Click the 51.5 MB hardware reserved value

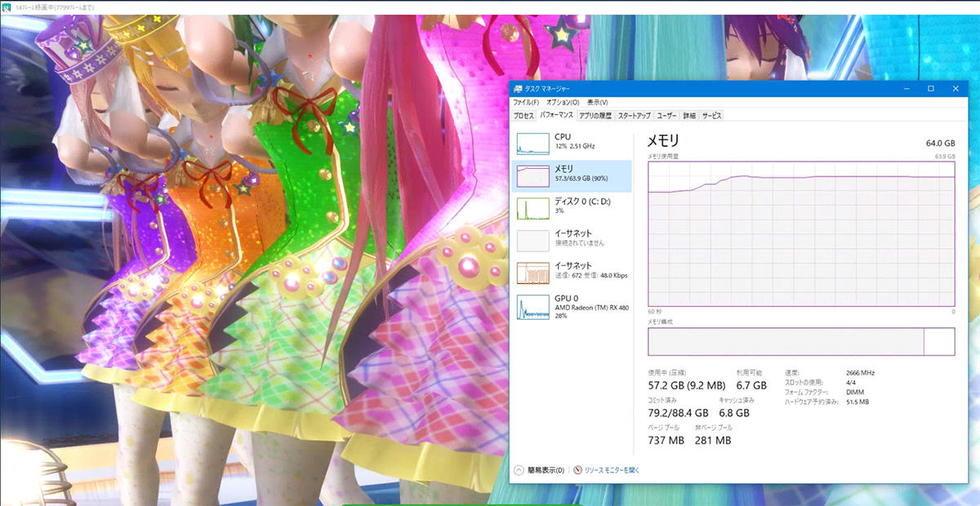coord(857,402)
